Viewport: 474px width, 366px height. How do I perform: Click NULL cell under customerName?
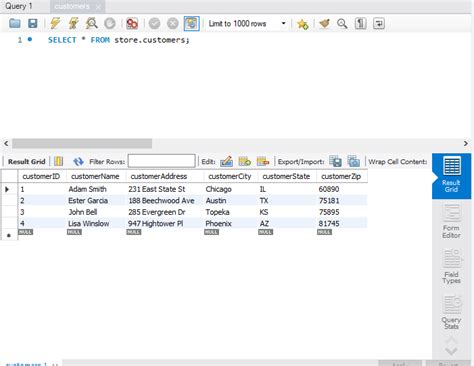pos(74,232)
